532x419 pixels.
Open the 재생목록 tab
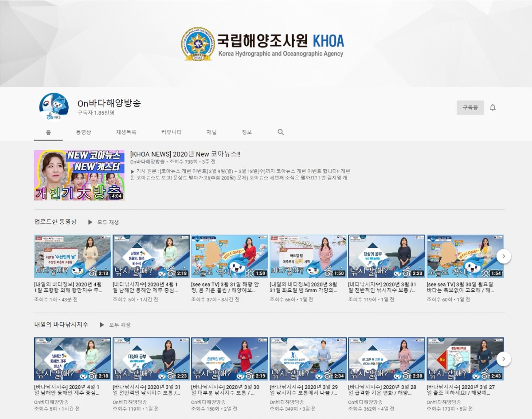tap(126, 132)
